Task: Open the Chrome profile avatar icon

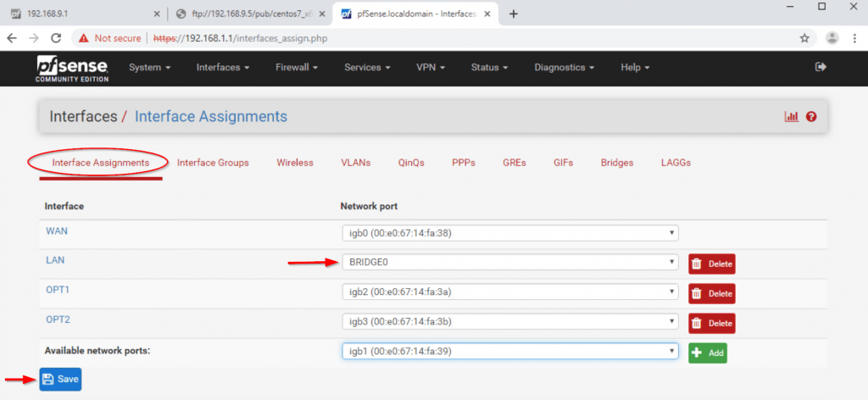Action: coord(832,38)
